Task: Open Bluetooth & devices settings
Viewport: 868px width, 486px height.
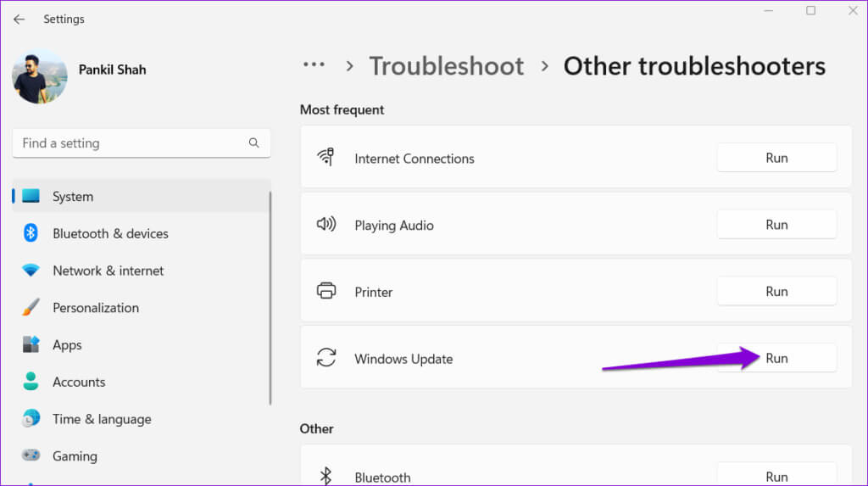Action: click(142, 233)
